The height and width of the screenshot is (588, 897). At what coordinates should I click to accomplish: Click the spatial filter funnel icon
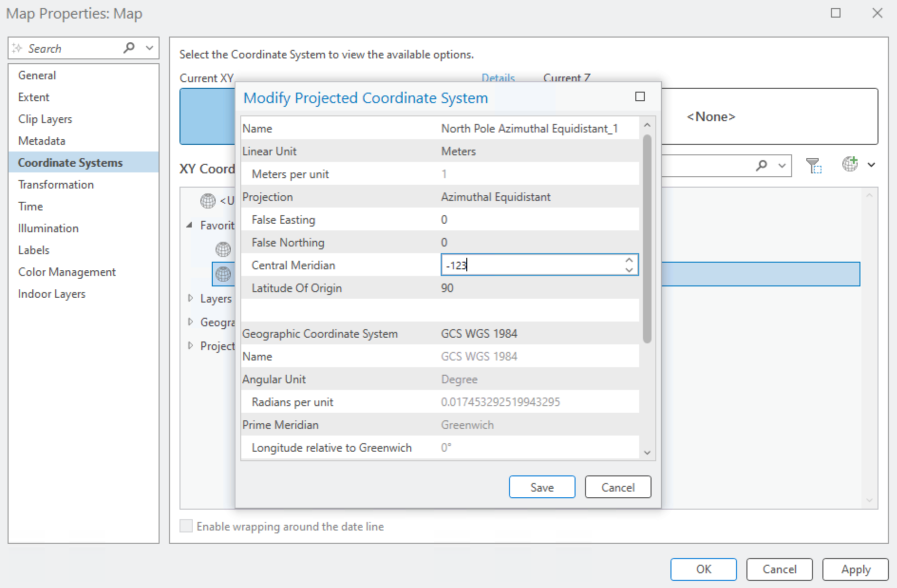click(814, 165)
